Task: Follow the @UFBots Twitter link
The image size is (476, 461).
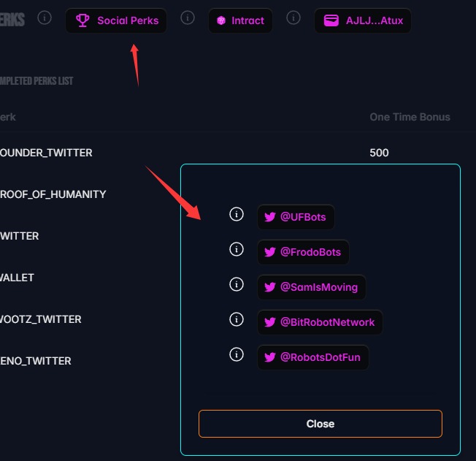Action: 296,217
